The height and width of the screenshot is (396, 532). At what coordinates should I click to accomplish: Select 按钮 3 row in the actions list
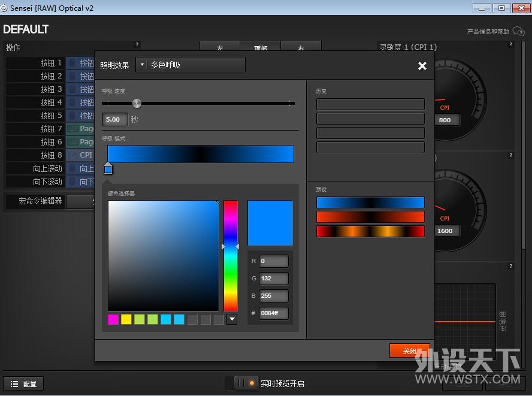(50, 90)
